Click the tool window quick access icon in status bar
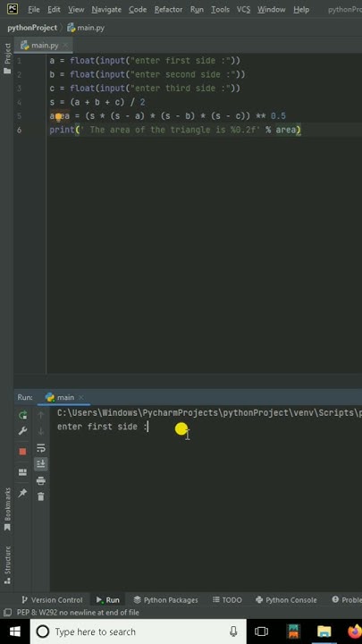Image resolution: width=362 pixels, height=644 pixels. tap(7, 613)
